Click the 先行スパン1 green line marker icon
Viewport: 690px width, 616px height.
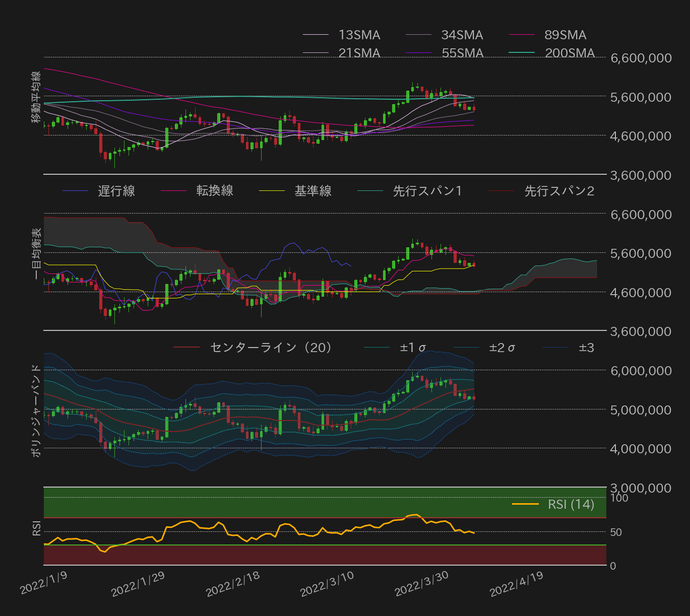[x=370, y=191]
